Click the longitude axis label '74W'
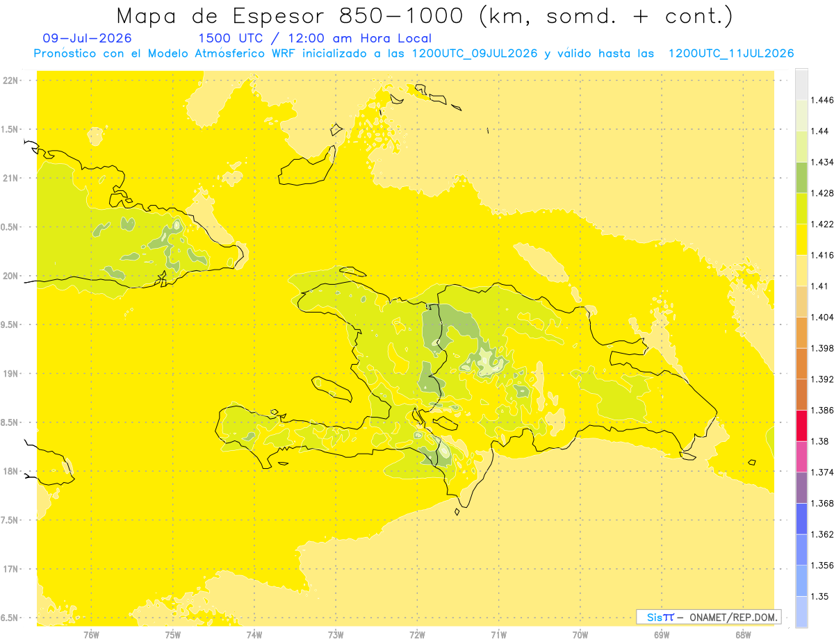 point(254,634)
